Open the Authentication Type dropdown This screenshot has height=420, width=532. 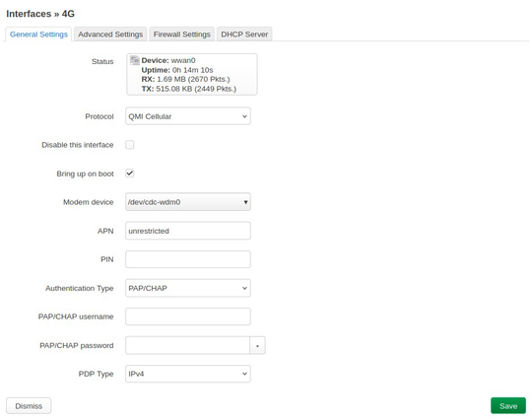[x=188, y=288]
